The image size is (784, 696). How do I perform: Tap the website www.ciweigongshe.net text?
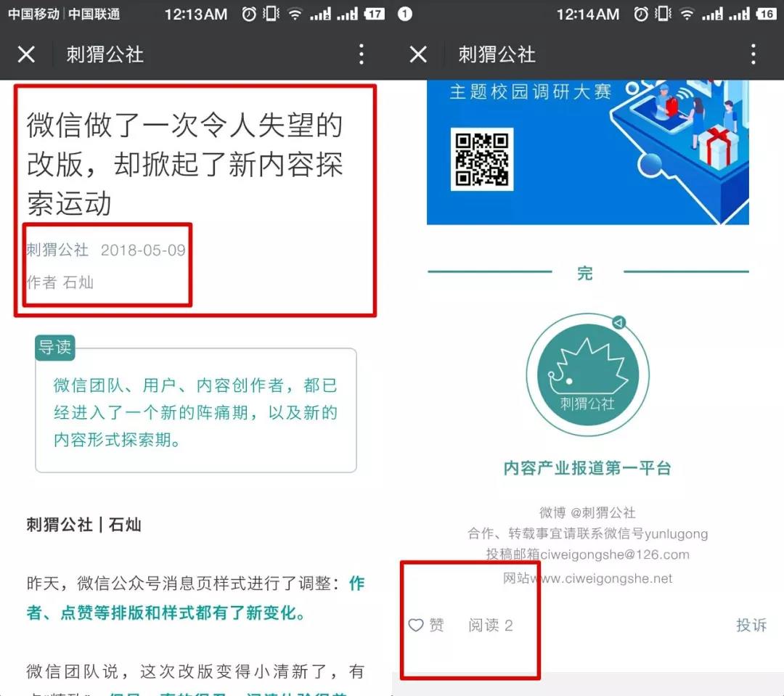(x=588, y=578)
